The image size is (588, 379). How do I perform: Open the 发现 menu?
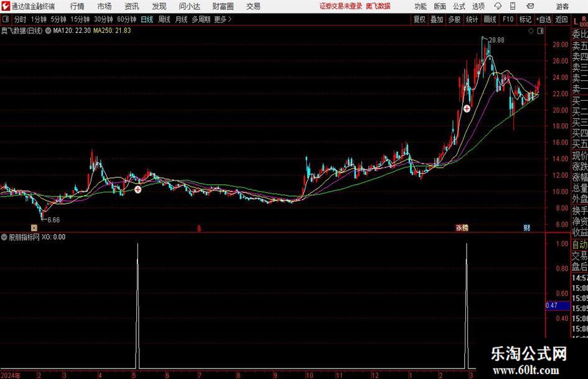pos(159,6)
